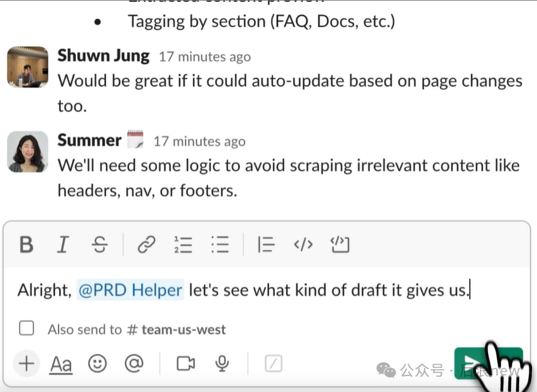Open the emoji picker

point(98,363)
